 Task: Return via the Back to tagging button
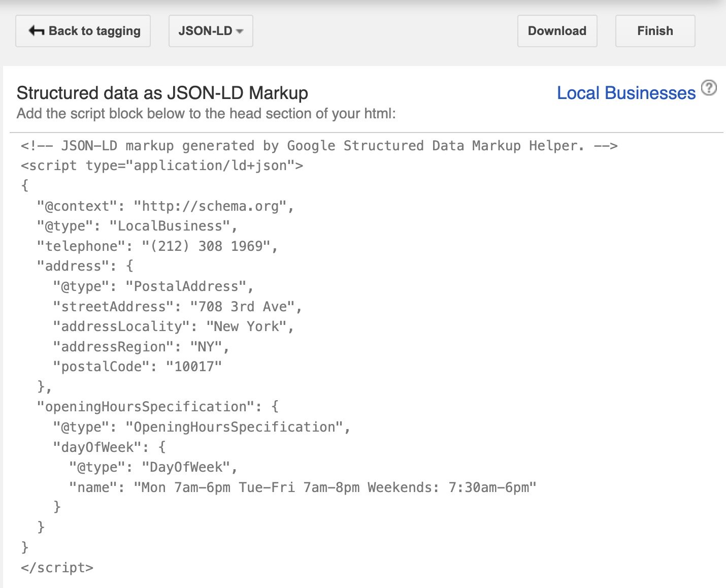[83, 30]
